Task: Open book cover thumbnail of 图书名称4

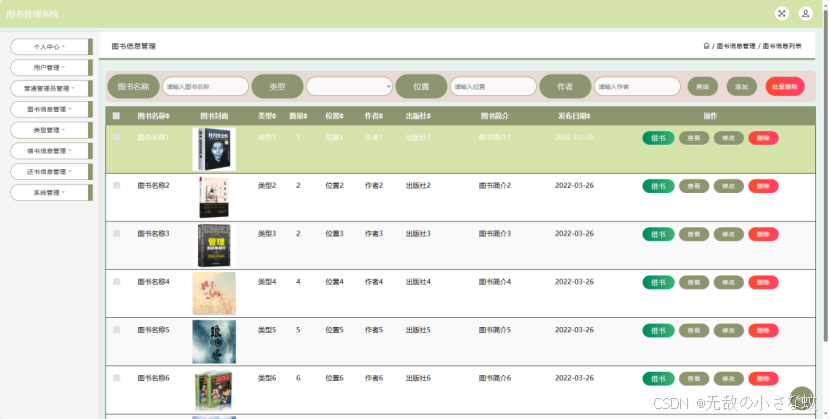Action: [214, 293]
